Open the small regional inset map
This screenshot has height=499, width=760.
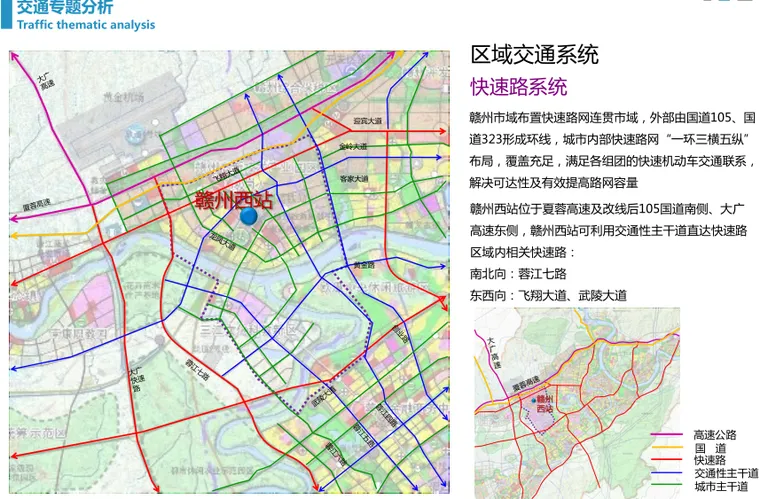pos(577,403)
